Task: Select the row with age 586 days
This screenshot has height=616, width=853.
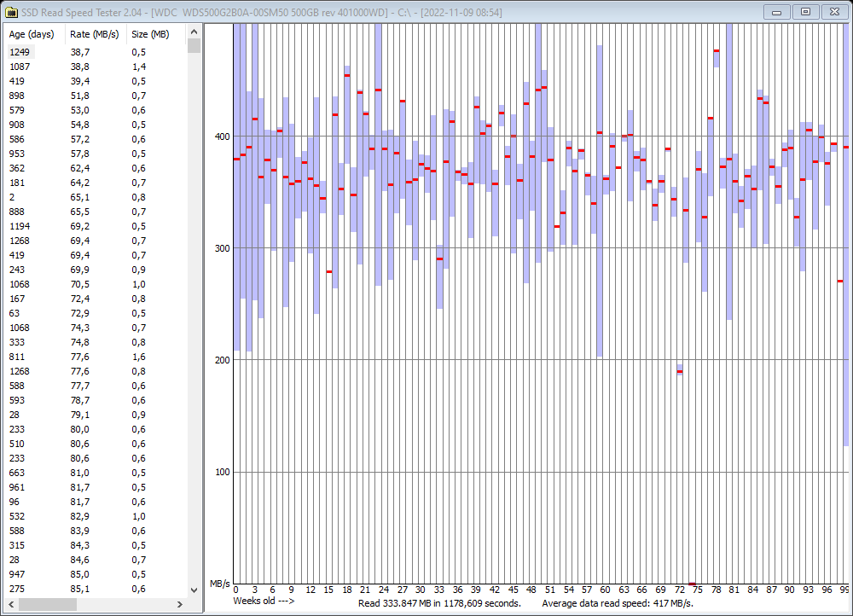Action: [x=96, y=139]
